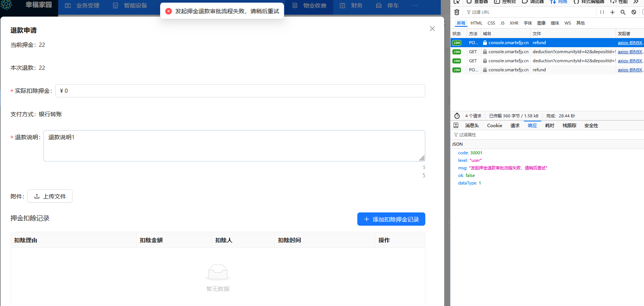Image resolution: width=644 pixels, height=306 pixels.
Task: Focus the 退款说明 text area
Action: point(234,146)
